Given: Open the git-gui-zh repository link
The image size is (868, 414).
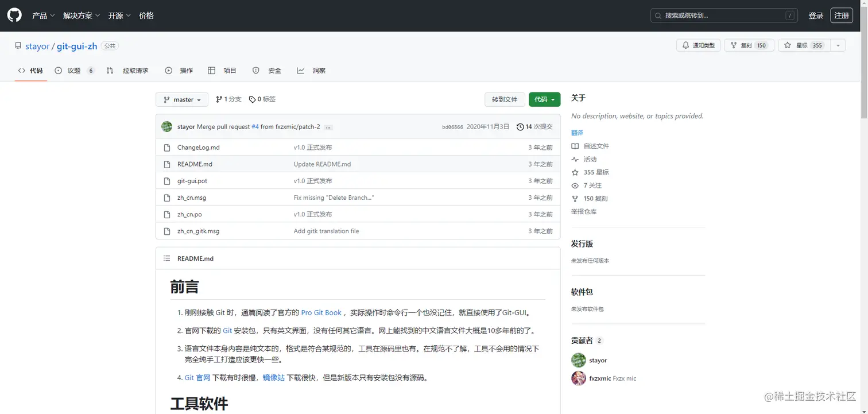Looking at the screenshot, I should (77, 46).
